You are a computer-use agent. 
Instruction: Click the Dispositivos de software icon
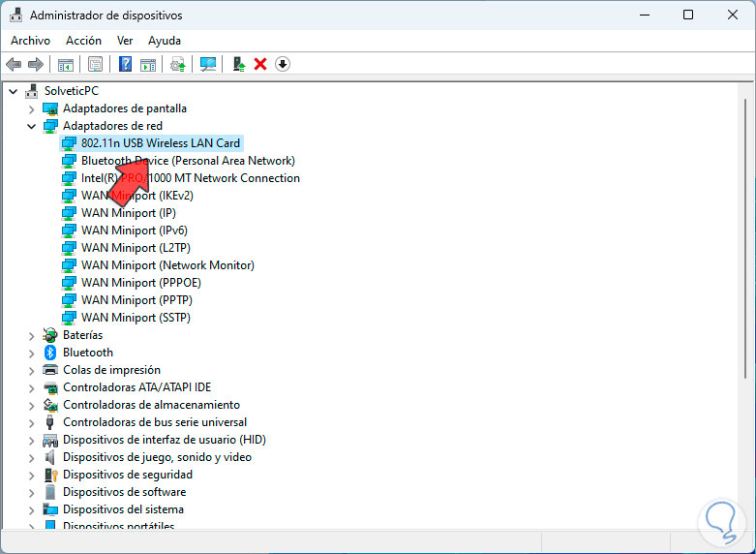point(50,492)
